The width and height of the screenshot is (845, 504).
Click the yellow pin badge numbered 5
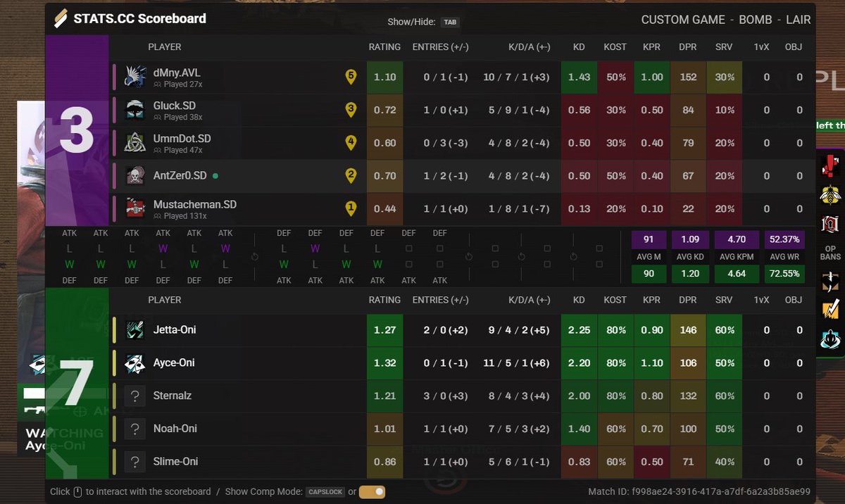351,77
